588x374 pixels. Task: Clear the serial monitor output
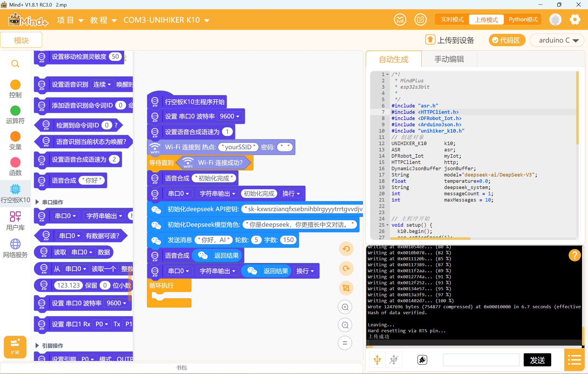tap(422, 360)
